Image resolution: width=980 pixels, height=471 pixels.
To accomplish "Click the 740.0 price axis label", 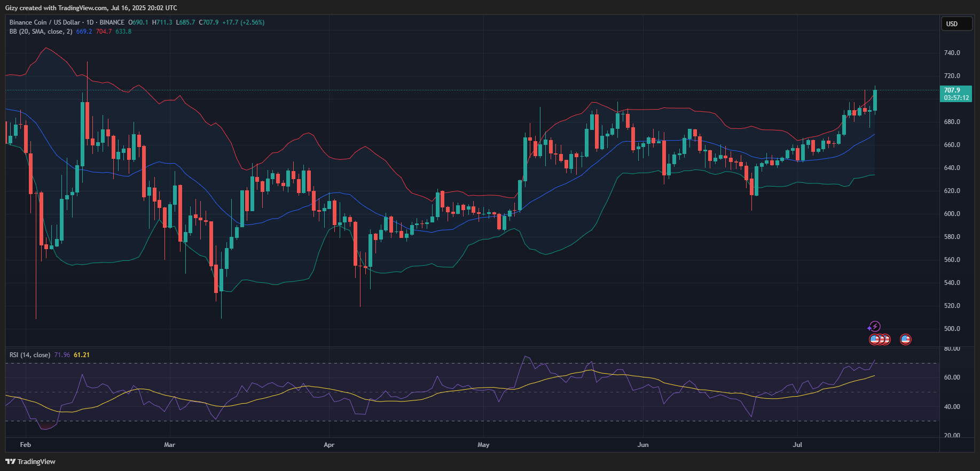I will point(952,53).
